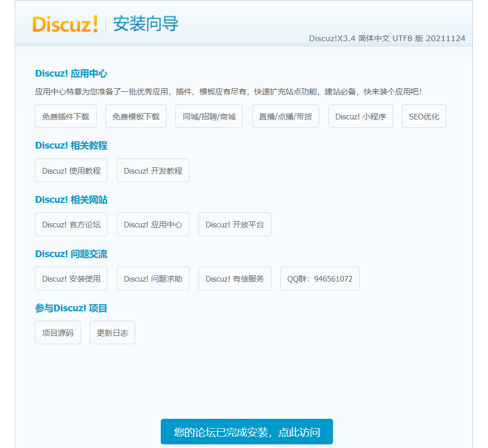Click the SEO优化 button
This screenshot has width=488, height=448.
click(x=424, y=116)
